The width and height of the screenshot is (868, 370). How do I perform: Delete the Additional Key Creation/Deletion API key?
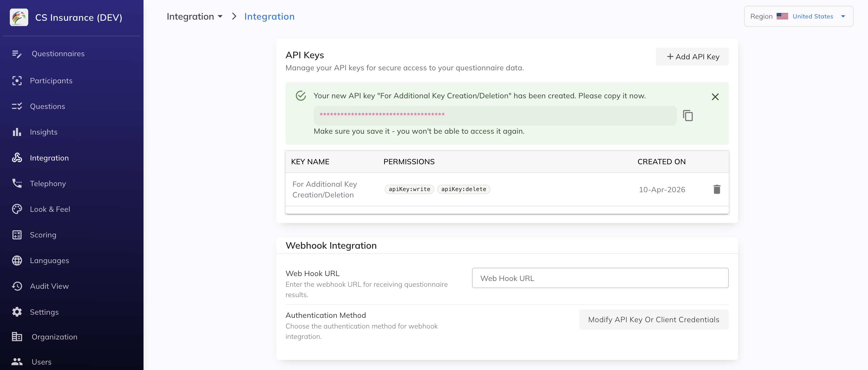tap(716, 189)
